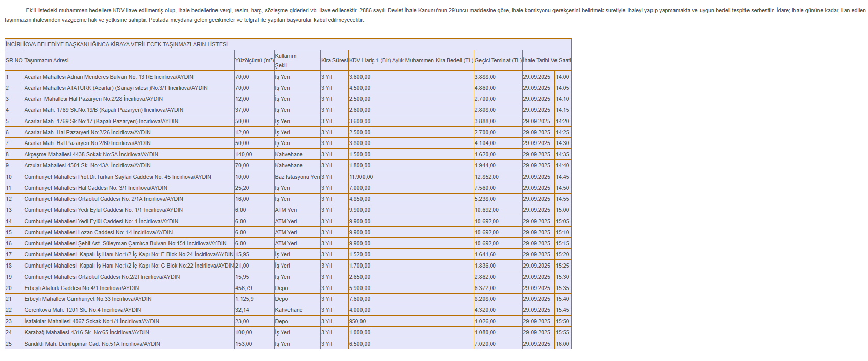Select the Adnan Menderes Bulvarı No: 131/E address
Screen dimensions: 868x361
click(109, 77)
